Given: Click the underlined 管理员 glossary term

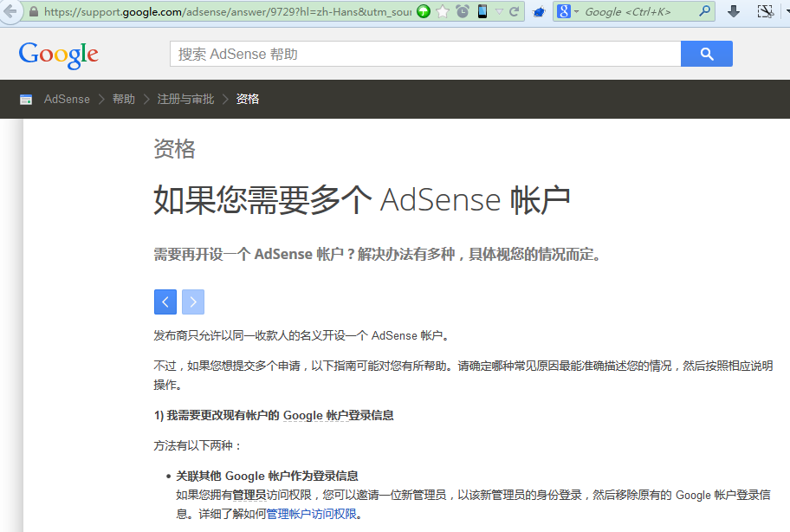Looking at the screenshot, I should click(249, 496).
